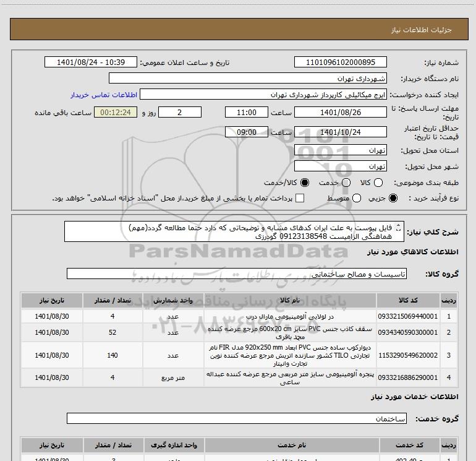The width and height of the screenshot is (476, 461).
Task: Click the delivery city field تهران
Action: click(x=340, y=166)
